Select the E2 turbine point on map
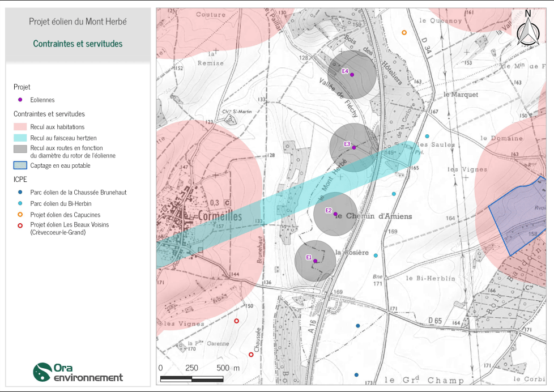The height and width of the screenshot is (392, 554). click(x=335, y=214)
